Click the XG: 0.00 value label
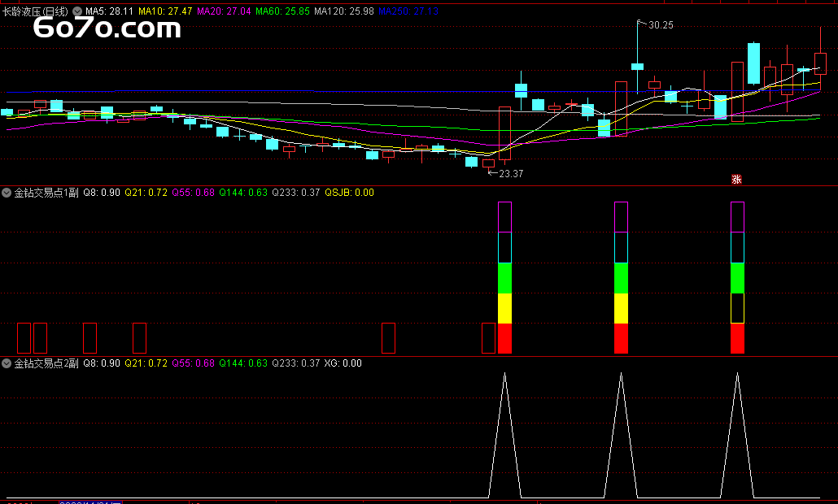This screenshot has width=838, height=504. pyautogui.click(x=343, y=363)
